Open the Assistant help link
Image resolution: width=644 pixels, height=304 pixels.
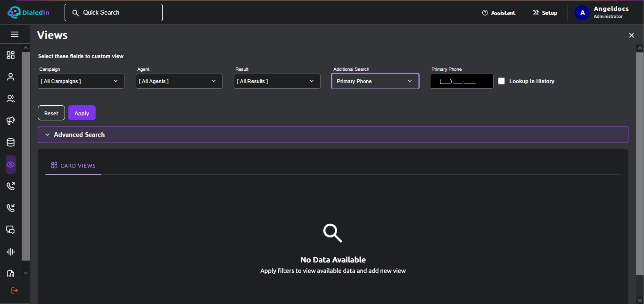click(x=499, y=13)
